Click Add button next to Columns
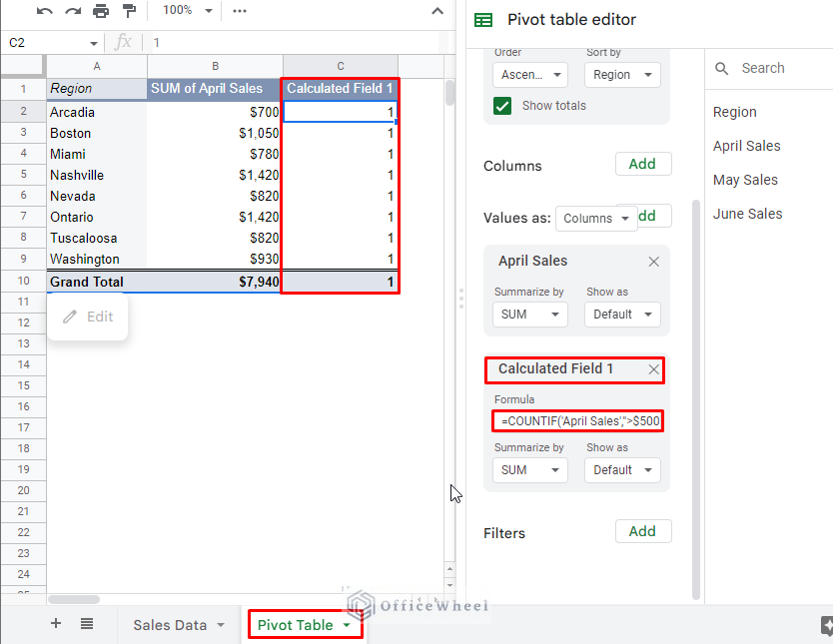The height and width of the screenshot is (644, 833). [642, 164]
